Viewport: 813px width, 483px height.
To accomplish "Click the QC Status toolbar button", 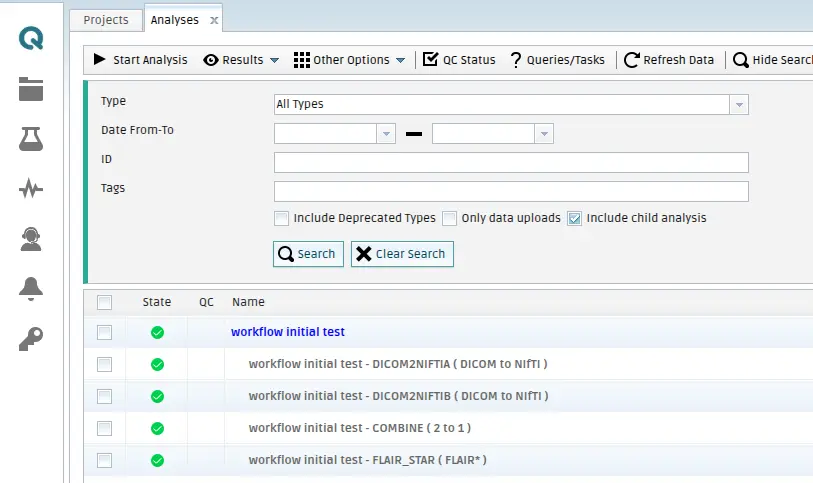I will (459, 60).
